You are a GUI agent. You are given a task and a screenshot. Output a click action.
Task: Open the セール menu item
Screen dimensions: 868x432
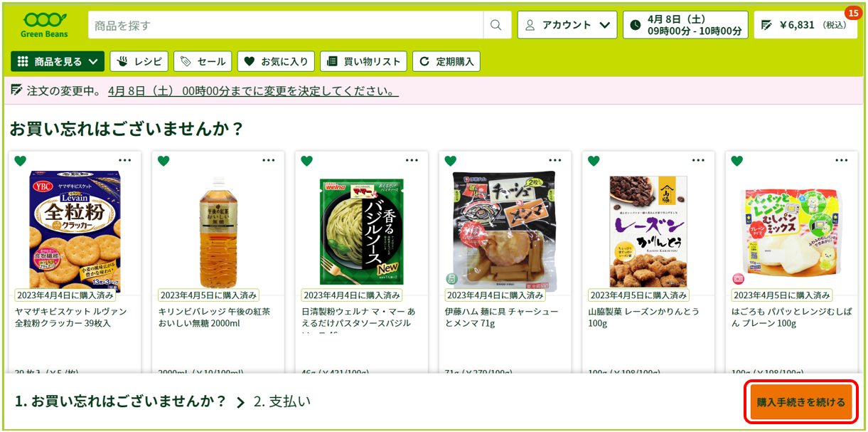[203, 61]
